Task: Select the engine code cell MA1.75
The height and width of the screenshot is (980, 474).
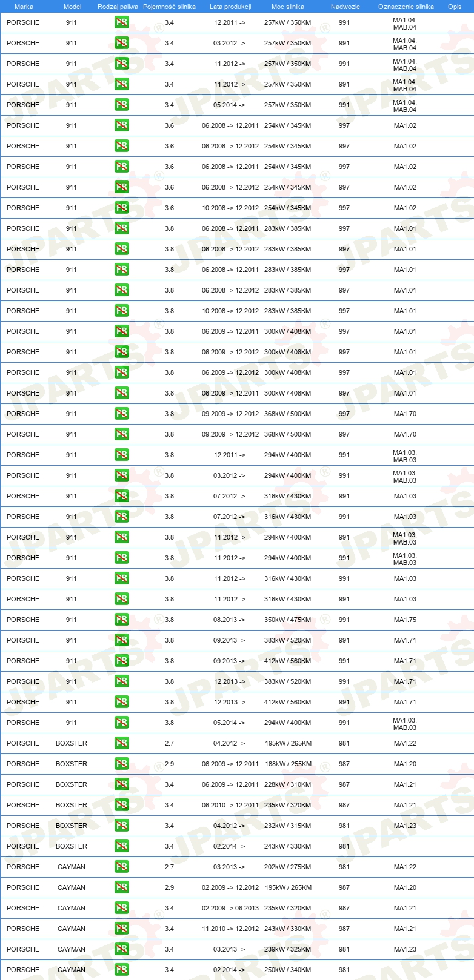Action: tap(405, 620)
